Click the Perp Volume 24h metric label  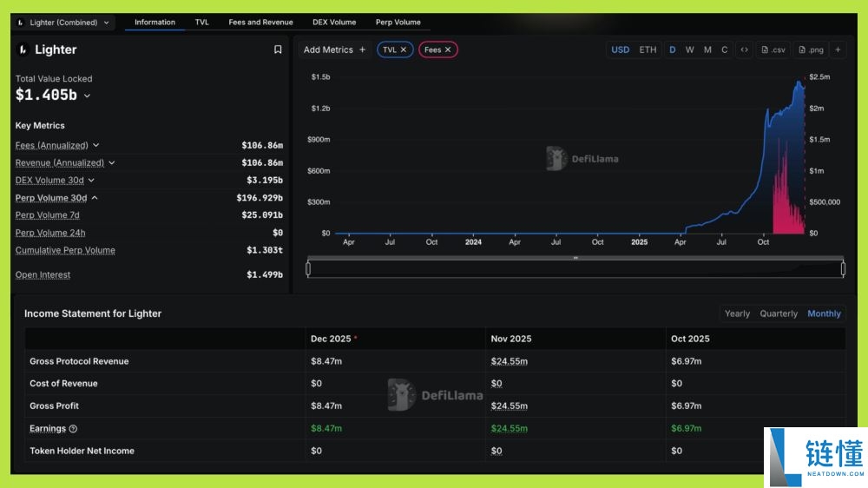(x=49, y=233)
